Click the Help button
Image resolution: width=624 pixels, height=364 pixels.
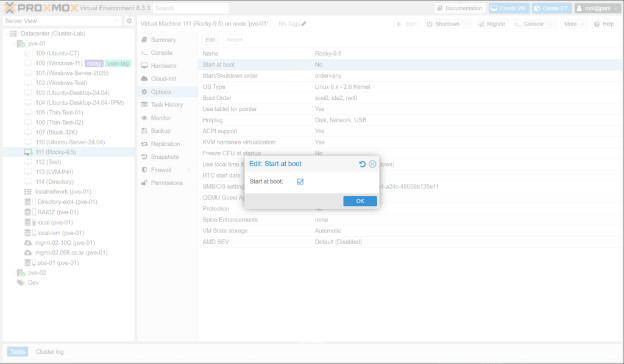pyautogui.click(x=604, y=24)
